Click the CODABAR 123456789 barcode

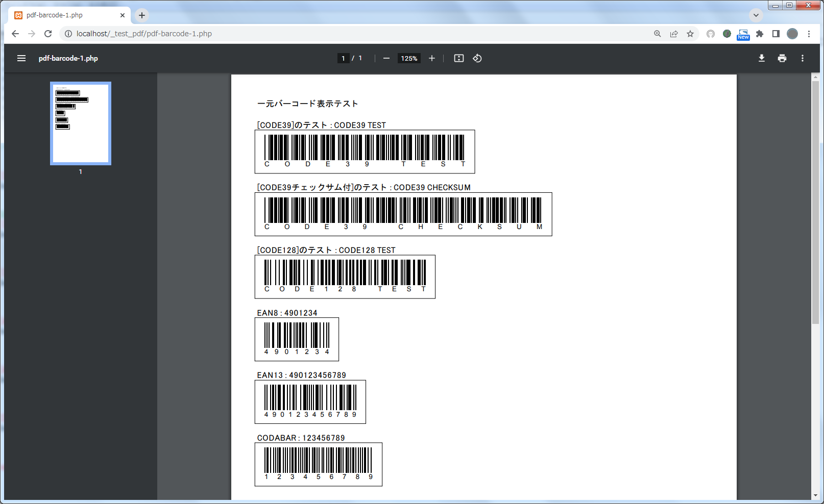(x=319, y=464)
